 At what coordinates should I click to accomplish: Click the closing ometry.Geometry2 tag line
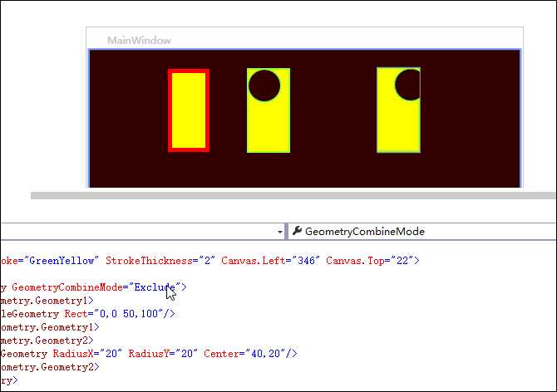[x=50, y=367]
